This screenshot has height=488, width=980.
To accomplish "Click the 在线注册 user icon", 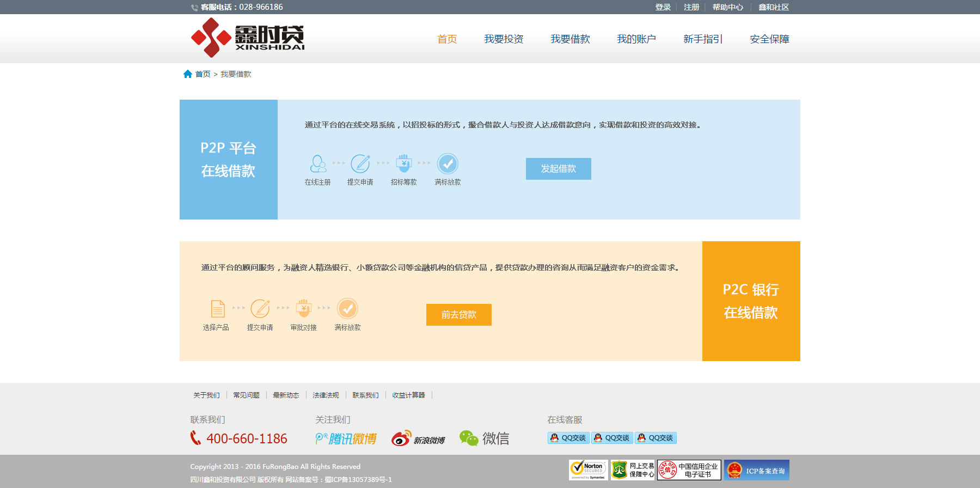I will click(318, 163).
